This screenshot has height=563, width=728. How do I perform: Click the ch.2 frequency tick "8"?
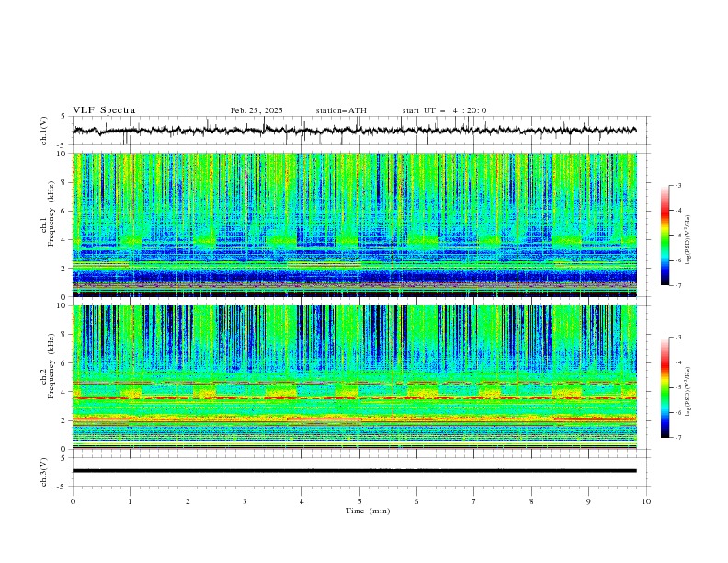click(64, 334)
